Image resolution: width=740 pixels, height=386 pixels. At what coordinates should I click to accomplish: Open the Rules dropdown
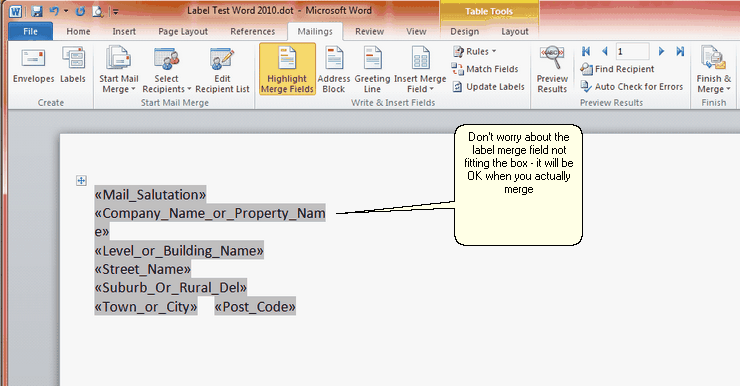pos(475,51)
